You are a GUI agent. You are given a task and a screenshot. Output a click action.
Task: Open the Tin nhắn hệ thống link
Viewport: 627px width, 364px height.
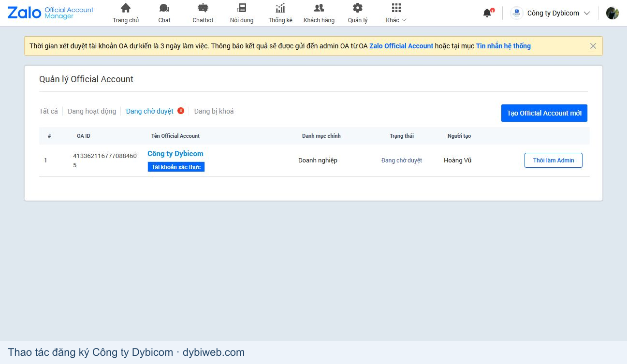point(503,46)
